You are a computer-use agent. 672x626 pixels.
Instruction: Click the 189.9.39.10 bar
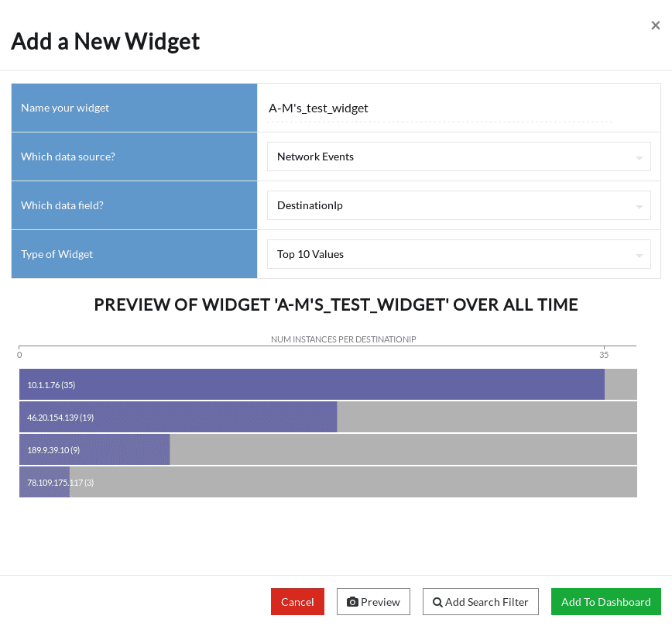click(x=94, y=449)
